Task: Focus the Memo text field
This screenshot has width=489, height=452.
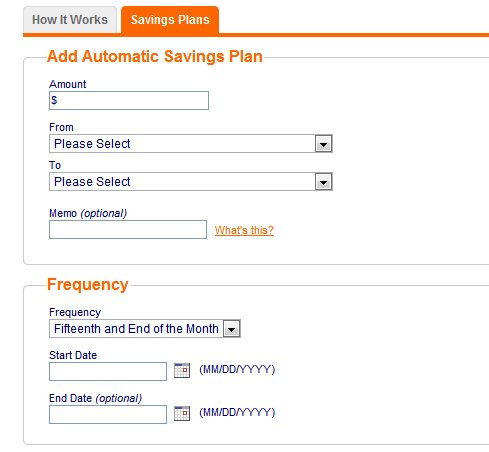Action: (x=128, y=229)
